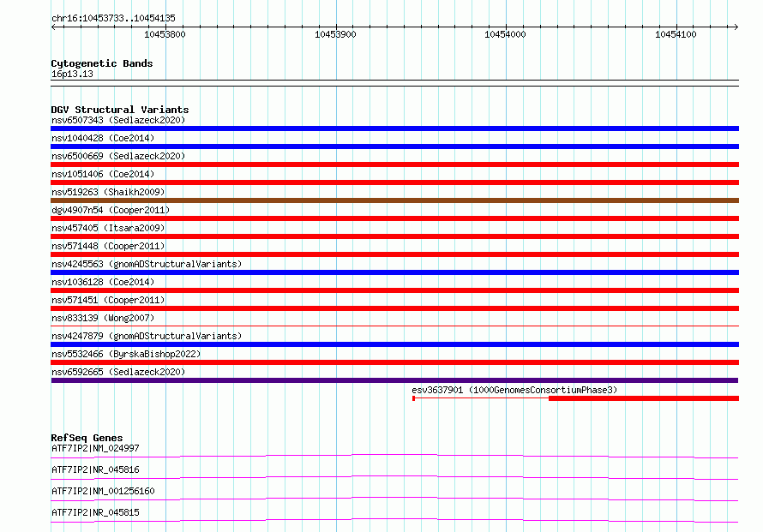Click ruler position 10453900
763x532 pixels.
point(335,34)
